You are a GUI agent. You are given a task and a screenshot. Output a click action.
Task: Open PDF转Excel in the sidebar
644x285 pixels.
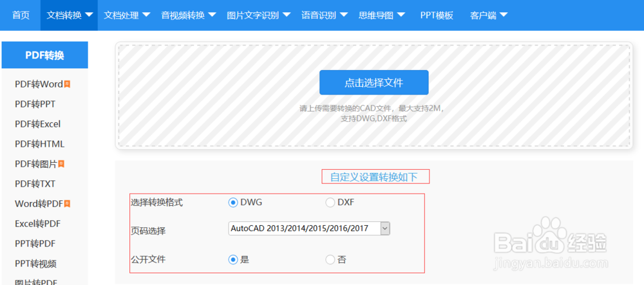pos(38,124)
